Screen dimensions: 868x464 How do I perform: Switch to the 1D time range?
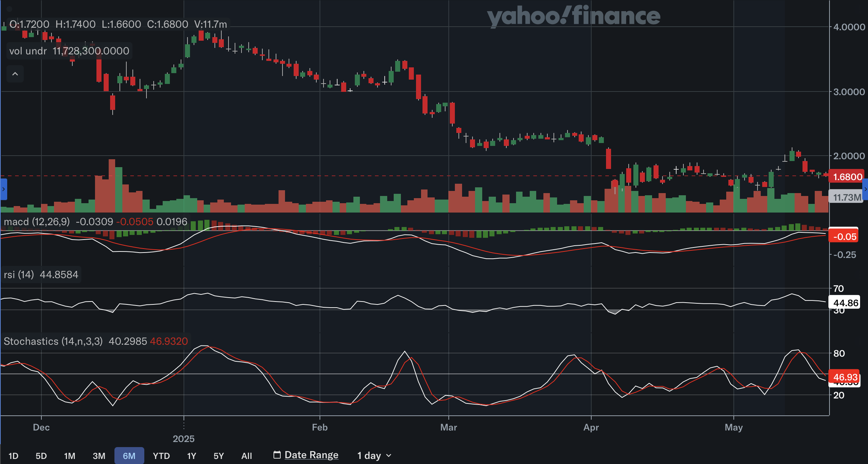click(x=13, y=455)
